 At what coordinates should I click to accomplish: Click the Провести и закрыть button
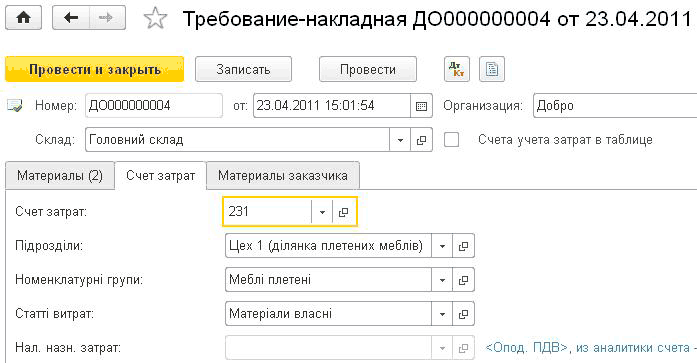point(95,69)
